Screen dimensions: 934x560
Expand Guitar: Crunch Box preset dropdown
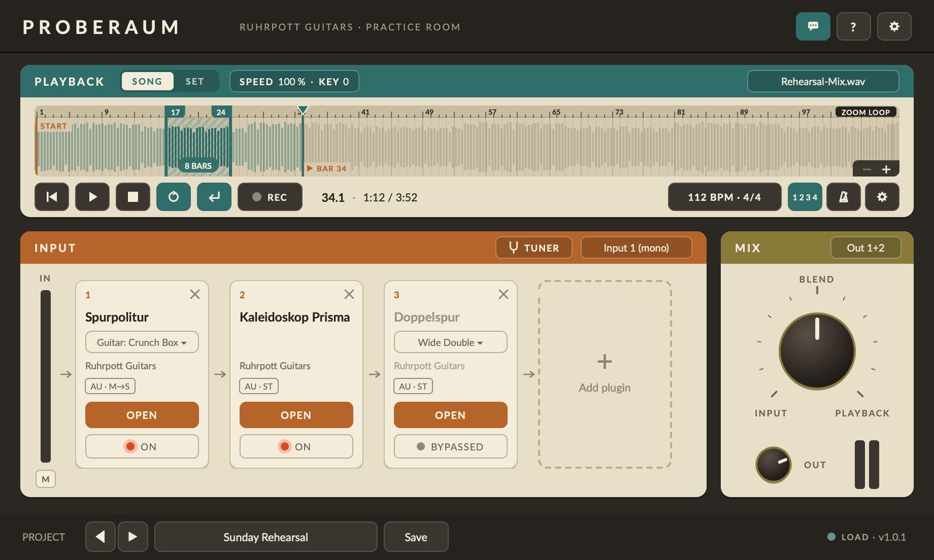click(142, 342)
